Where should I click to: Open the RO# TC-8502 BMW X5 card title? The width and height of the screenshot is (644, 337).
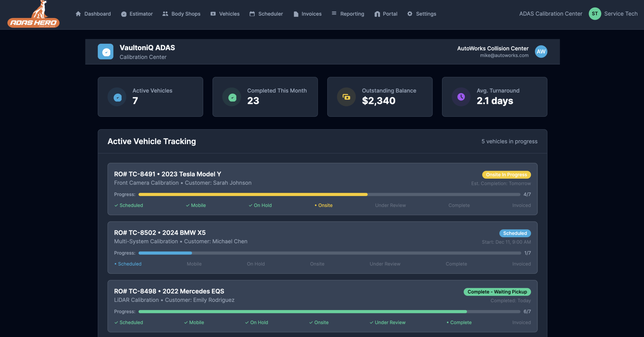pyautogui.click(x=160, y=233)
